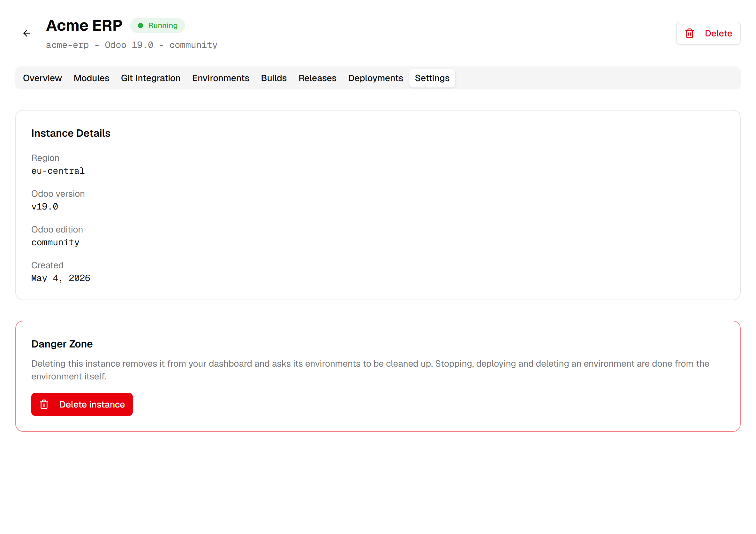This screenshot has width=756, height=534.
Task: Click the Running status badge
Action: 158,26
